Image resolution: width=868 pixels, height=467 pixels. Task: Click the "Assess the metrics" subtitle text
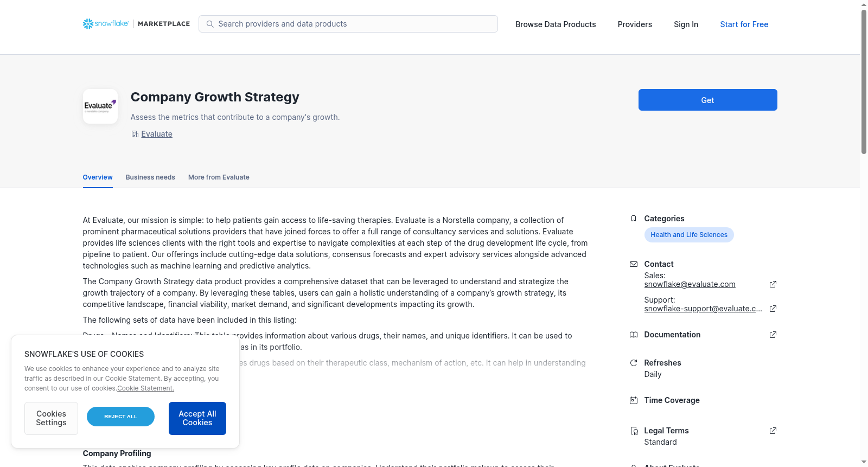click(x=235, y=117)
